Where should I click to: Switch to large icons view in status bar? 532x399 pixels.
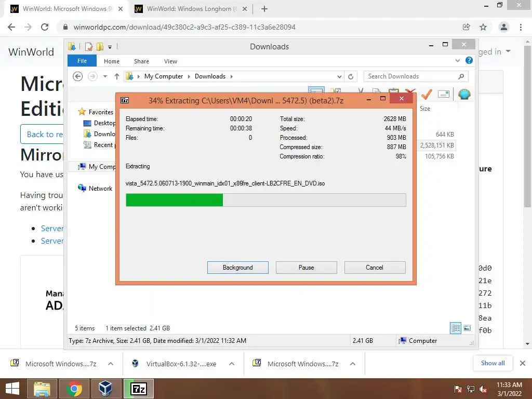click(x=467, y=328)
